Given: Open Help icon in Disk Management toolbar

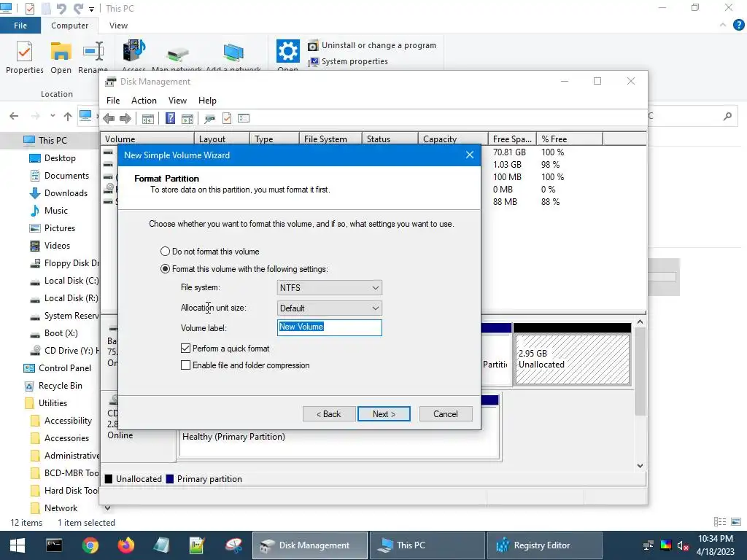Looking at the screenshot, I should [x=170, y=119].
